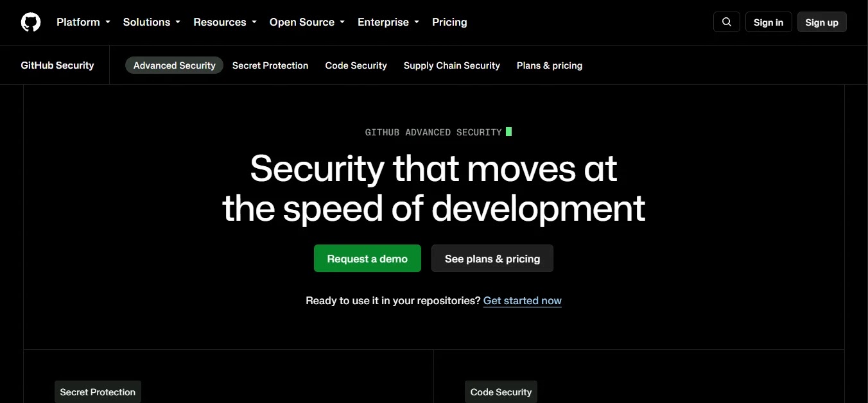Viewport: 868px width, 403px height.
Task: Click the headline Security that moves at
Action: tap(433, 168)
